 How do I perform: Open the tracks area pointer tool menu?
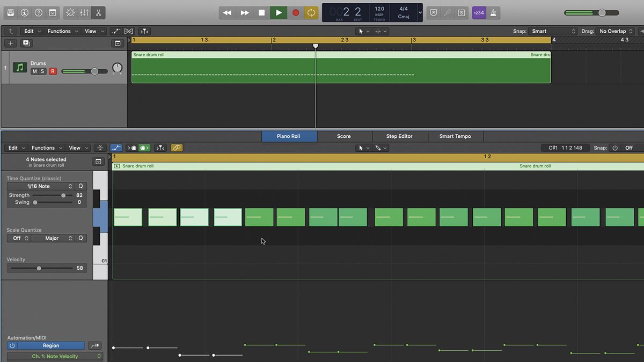tap(363, 31)
